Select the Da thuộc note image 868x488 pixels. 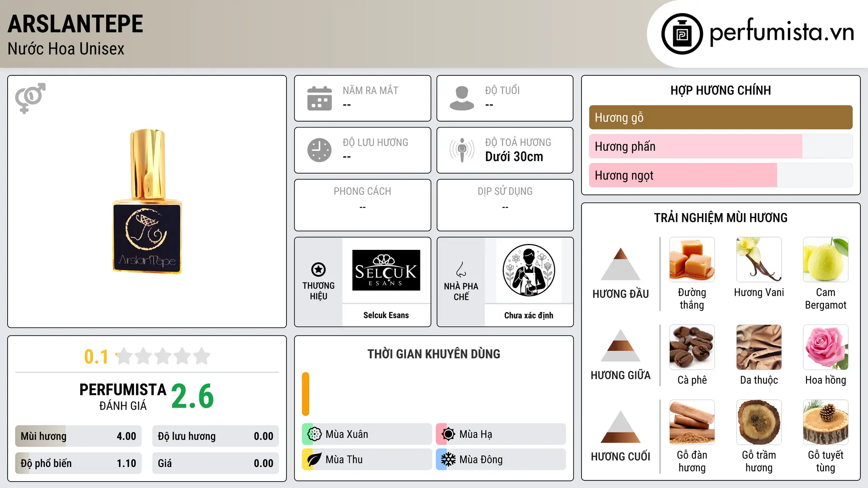click(x=759, y=347)
